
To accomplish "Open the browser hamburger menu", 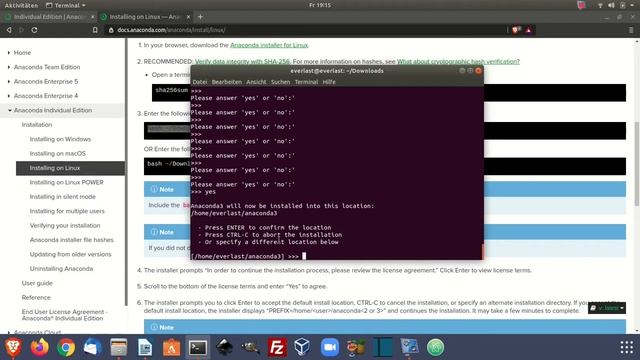I will [631, 30].
